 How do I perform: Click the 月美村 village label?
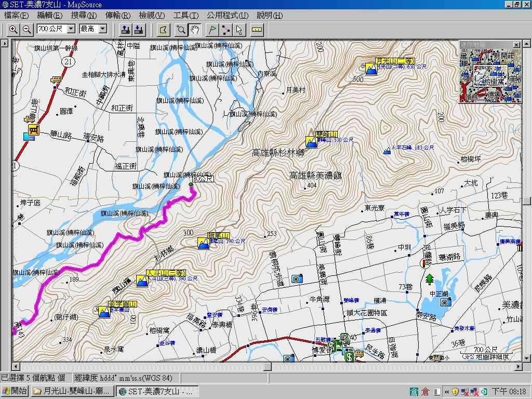coord(296,90)
